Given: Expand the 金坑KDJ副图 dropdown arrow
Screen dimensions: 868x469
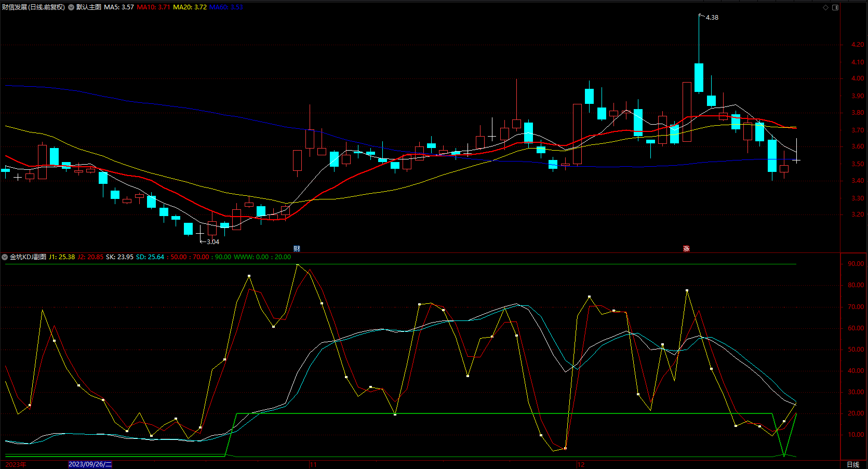Looking at the screenshot, I should pos(5,257).
